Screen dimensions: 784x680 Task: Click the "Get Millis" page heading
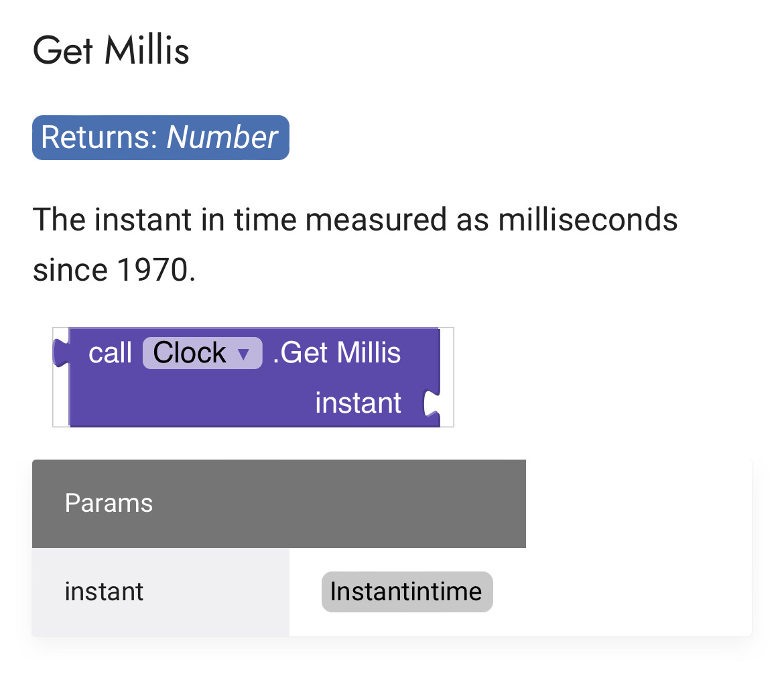(111, 51)
